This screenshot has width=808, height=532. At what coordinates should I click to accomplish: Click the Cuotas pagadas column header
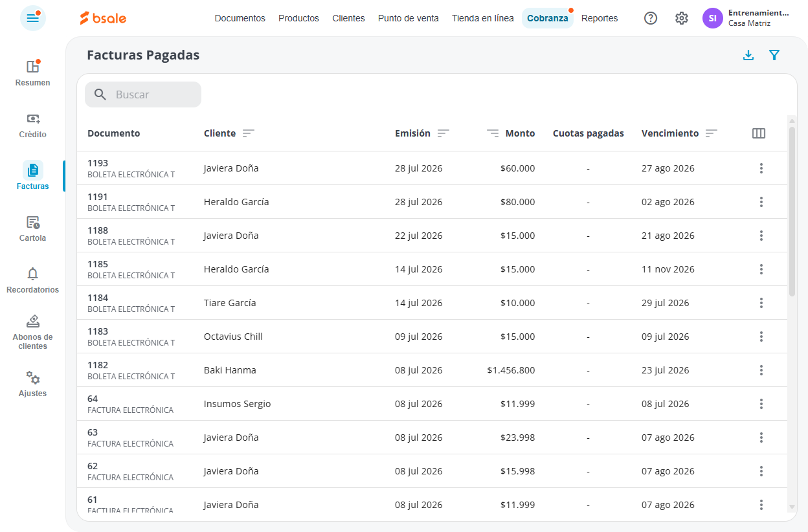[x=589, y=133]
